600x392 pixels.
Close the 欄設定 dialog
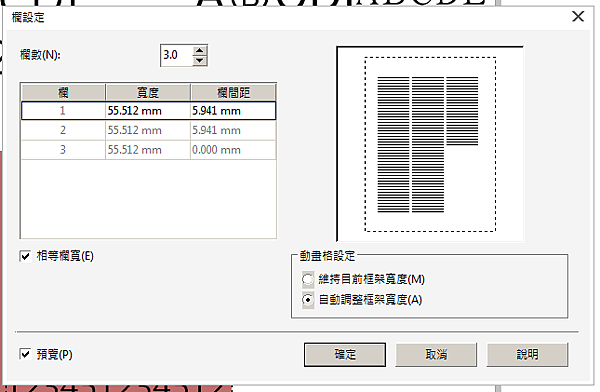pyautogui.click(x=578, y=16)
